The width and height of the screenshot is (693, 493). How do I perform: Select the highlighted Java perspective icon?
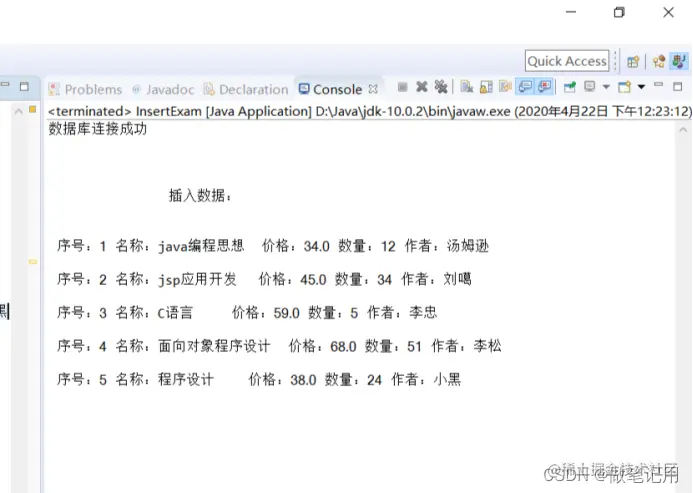point(679,61)
